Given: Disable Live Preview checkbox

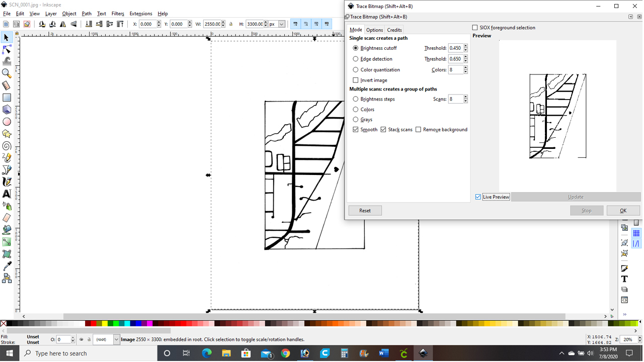Looking at the screenshot, I should tap(478, 197).
